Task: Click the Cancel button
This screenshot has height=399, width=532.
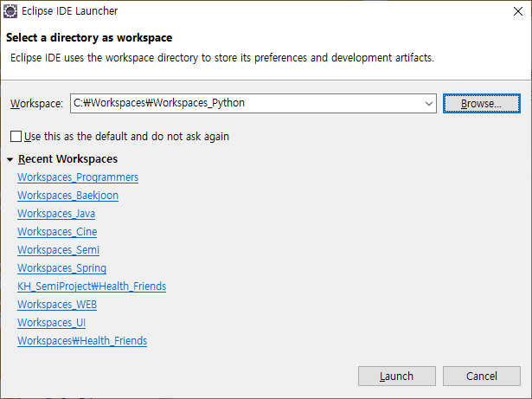Action: [x=482, y=376]
